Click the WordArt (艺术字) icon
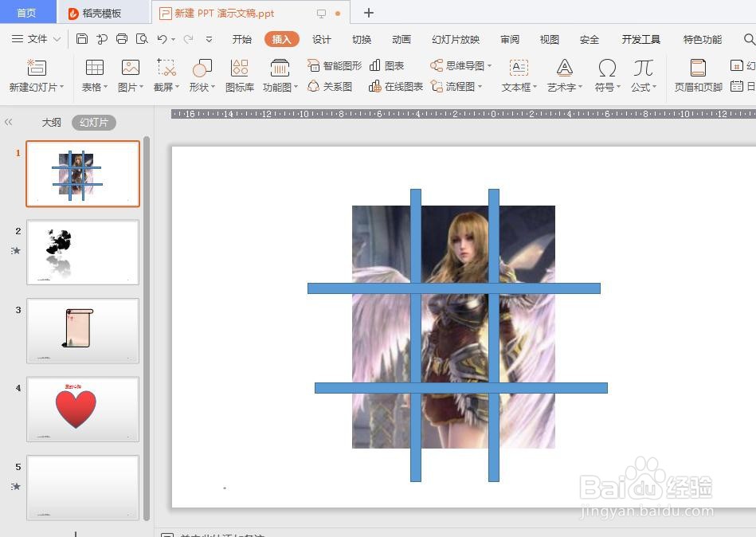 pyautogui.click(x=564, y=68)
